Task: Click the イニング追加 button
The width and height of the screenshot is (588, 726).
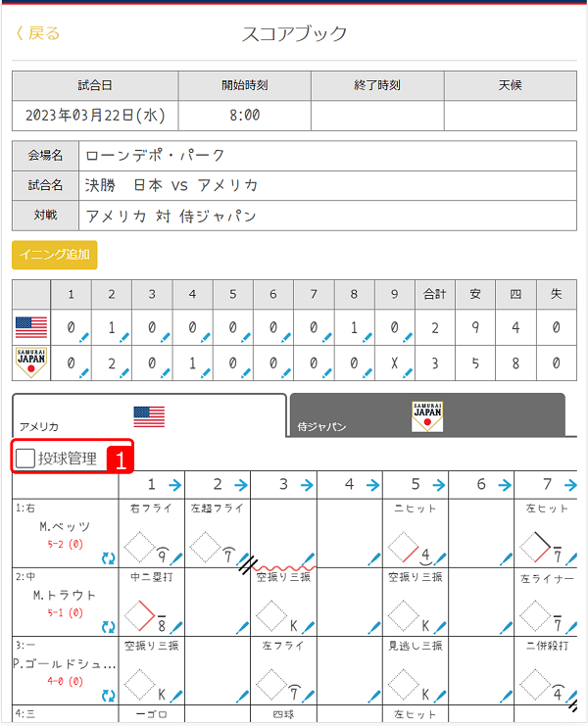Action: (x=55, y=254)
